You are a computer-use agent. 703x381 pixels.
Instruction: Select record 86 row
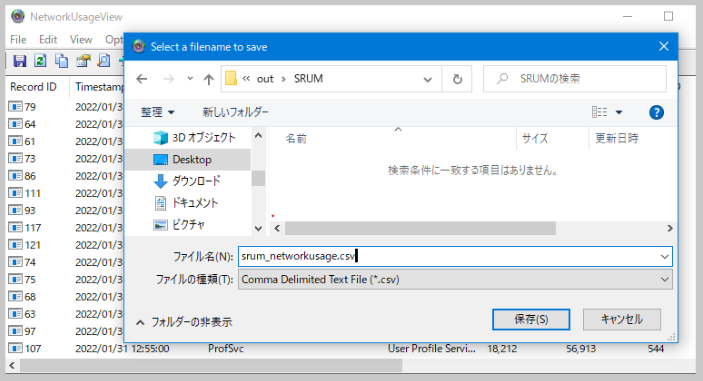[65, 176]
